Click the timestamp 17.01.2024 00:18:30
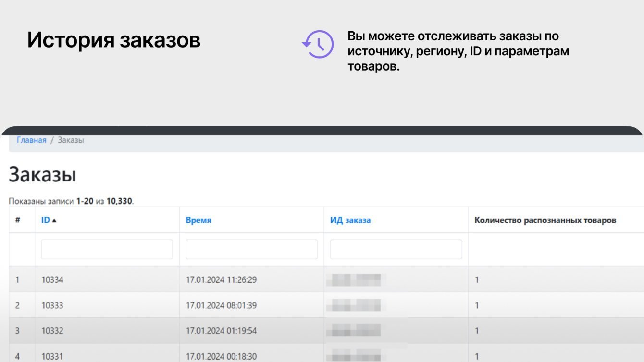The width and height of the screenshot is (644, 362). point(221,356)
